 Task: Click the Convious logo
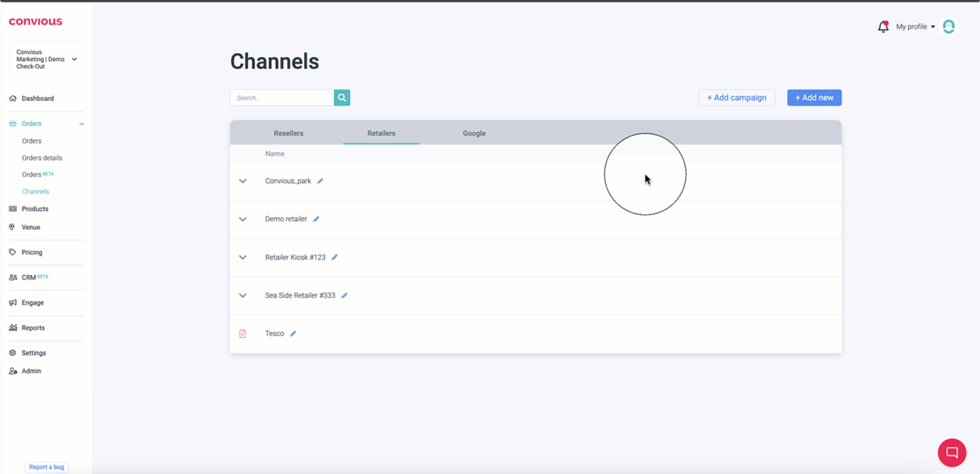pos(35,22)
